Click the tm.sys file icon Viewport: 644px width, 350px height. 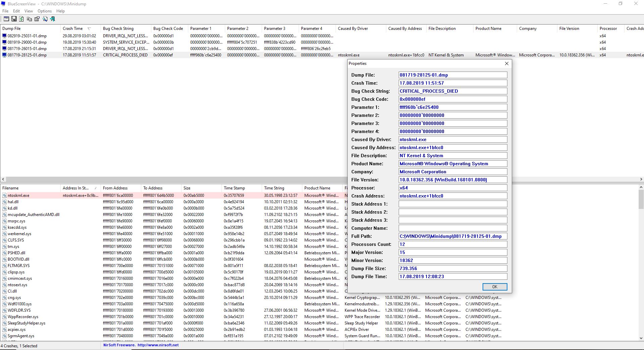click(x=4, y=247)
